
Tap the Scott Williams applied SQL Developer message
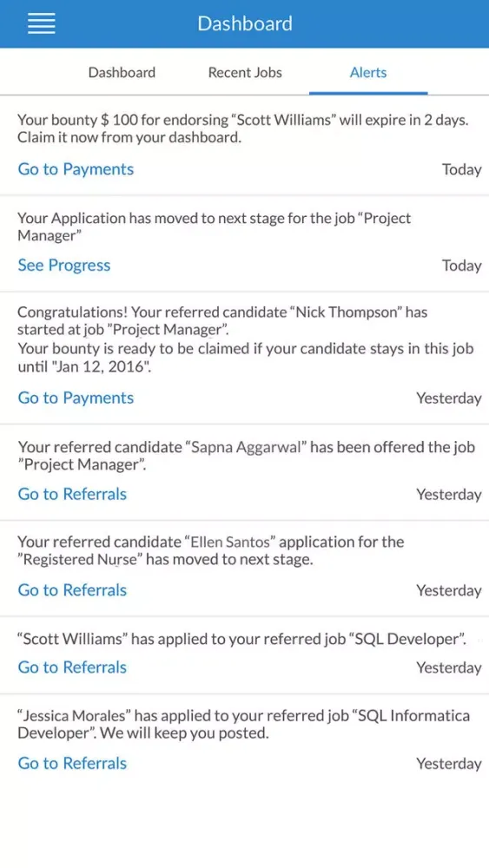[242, 640]
